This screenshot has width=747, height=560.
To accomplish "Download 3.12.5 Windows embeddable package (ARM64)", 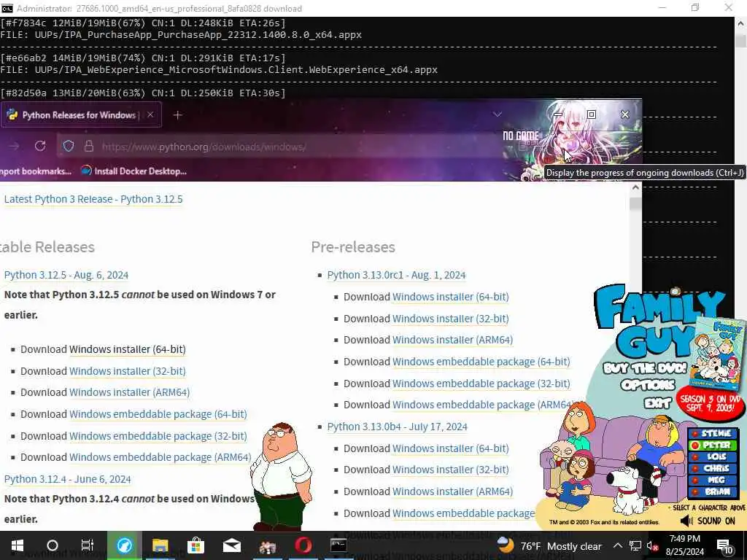I will pyautogui.click(x=160, y=457).
